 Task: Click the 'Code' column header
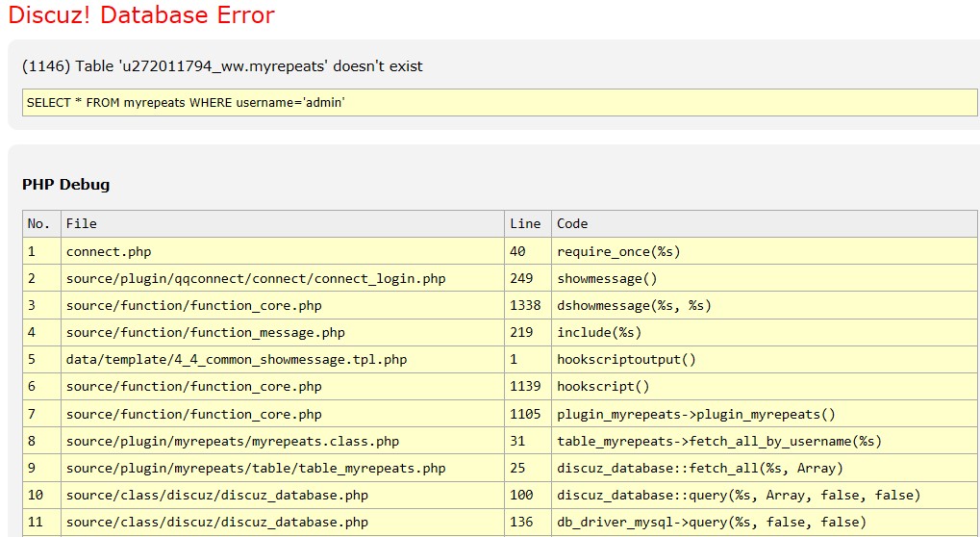point(765,224)
